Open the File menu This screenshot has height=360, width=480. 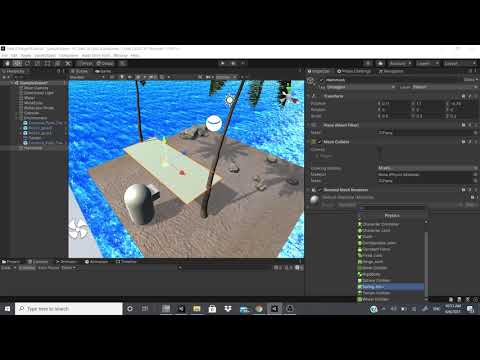(x=4, y=55)
